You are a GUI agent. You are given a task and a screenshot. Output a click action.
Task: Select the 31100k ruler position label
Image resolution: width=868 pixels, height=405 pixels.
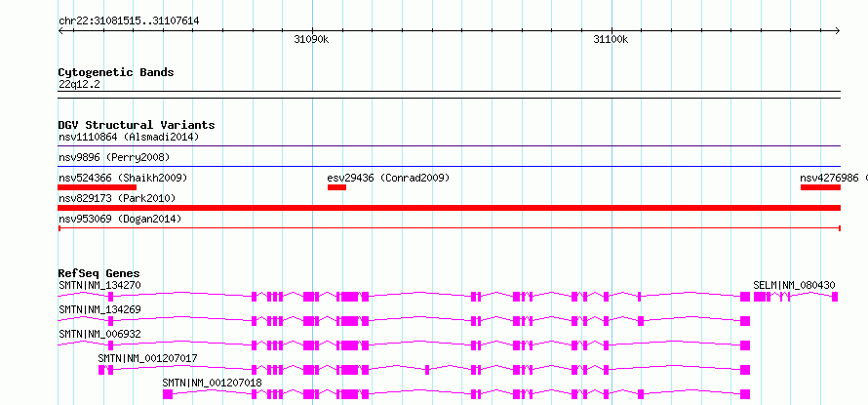pos(611,40)
